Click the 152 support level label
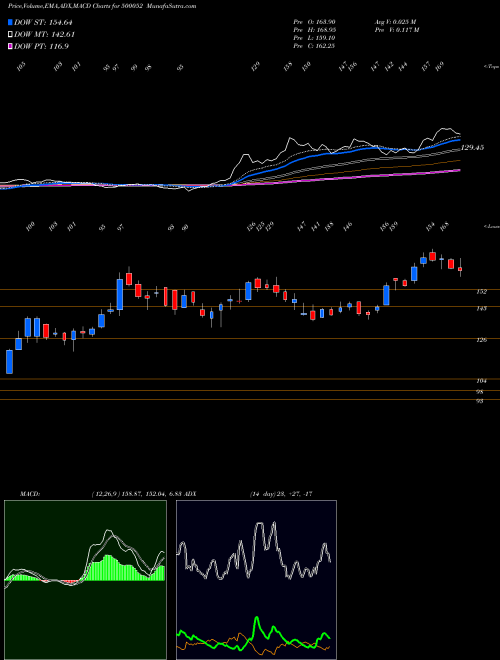The image size is (500, 660). [481, 292]
